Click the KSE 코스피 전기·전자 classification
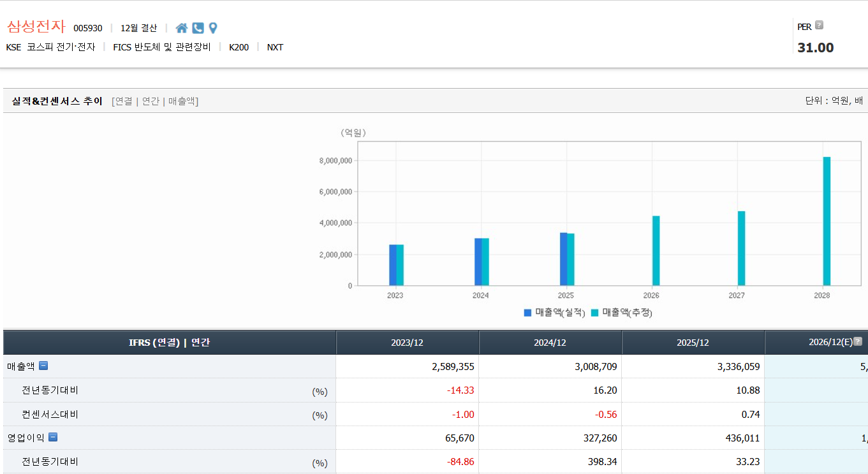 coord(50,47)
